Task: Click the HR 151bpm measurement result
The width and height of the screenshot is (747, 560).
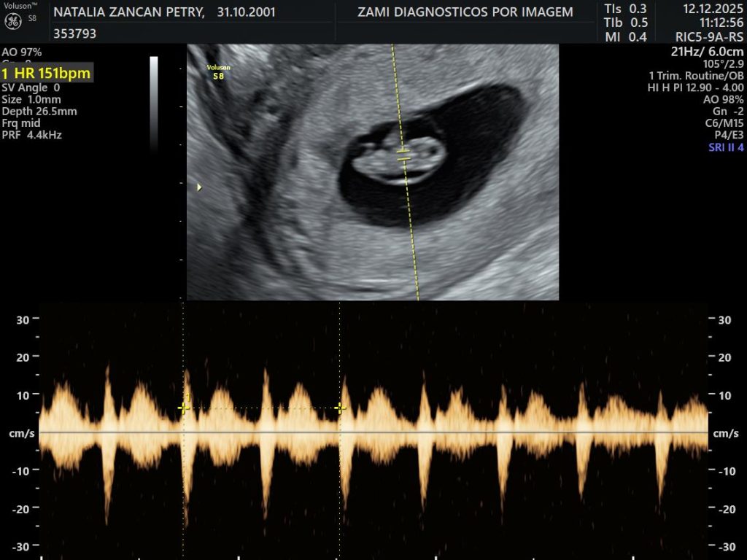Action: [46, 74]
